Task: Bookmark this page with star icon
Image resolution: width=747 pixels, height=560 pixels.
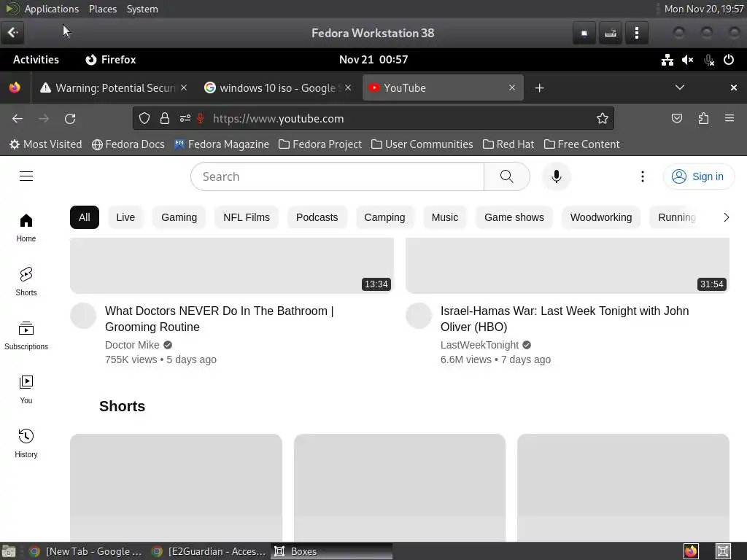Action: [x=602, y=119]
